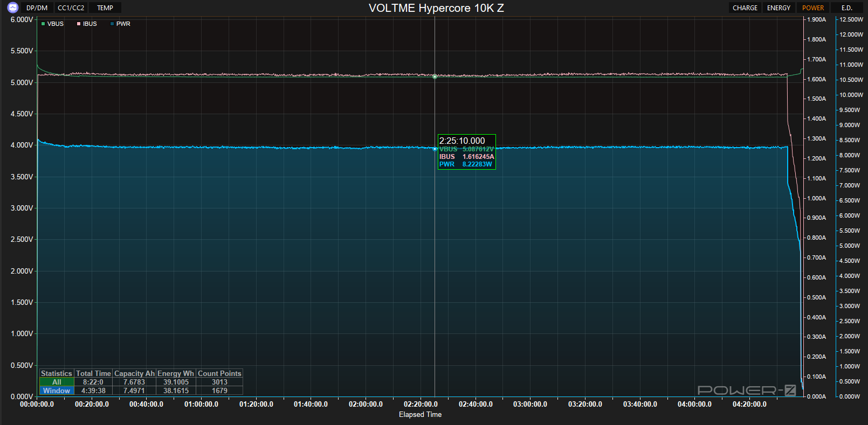Select the POWER view tab

pyautogui.click(x=813, y=8)
